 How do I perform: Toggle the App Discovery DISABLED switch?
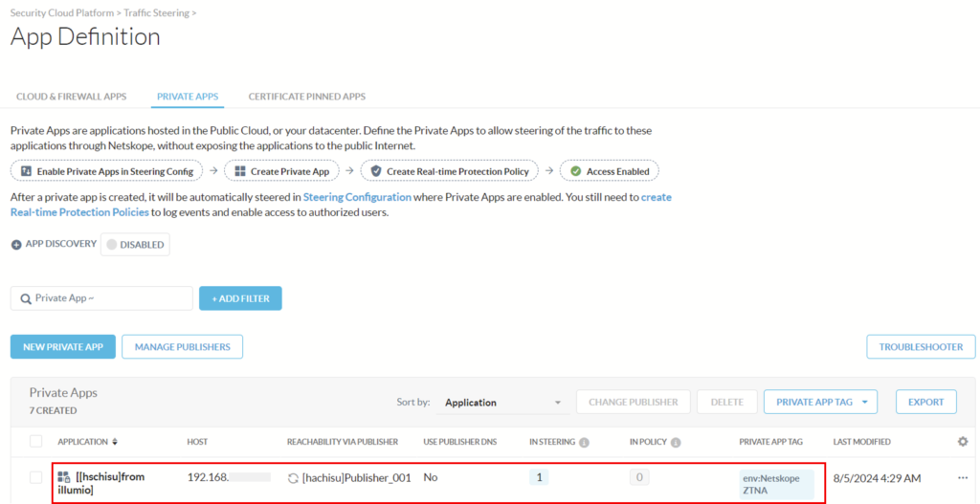135,245
